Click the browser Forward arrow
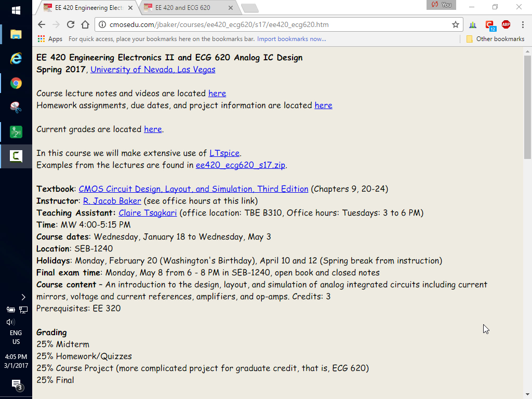 coord(56,24)
